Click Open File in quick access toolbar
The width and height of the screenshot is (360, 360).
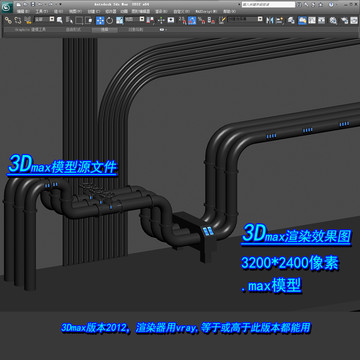tap(25, 4)
